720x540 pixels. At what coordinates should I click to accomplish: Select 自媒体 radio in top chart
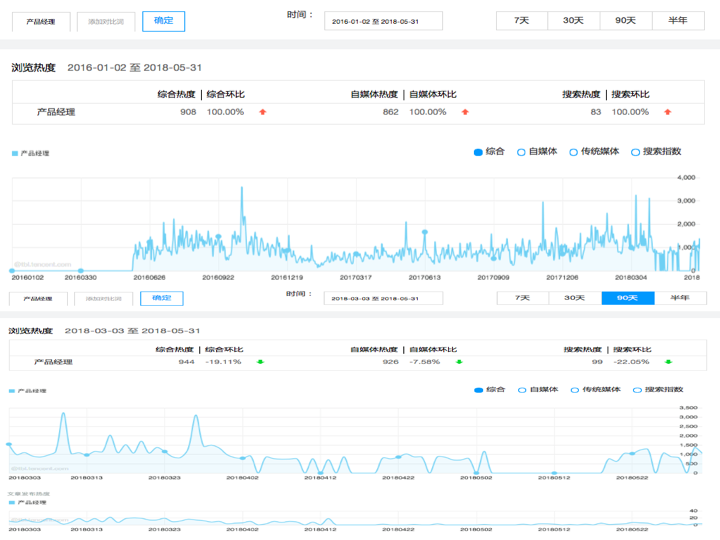(521, 152)
